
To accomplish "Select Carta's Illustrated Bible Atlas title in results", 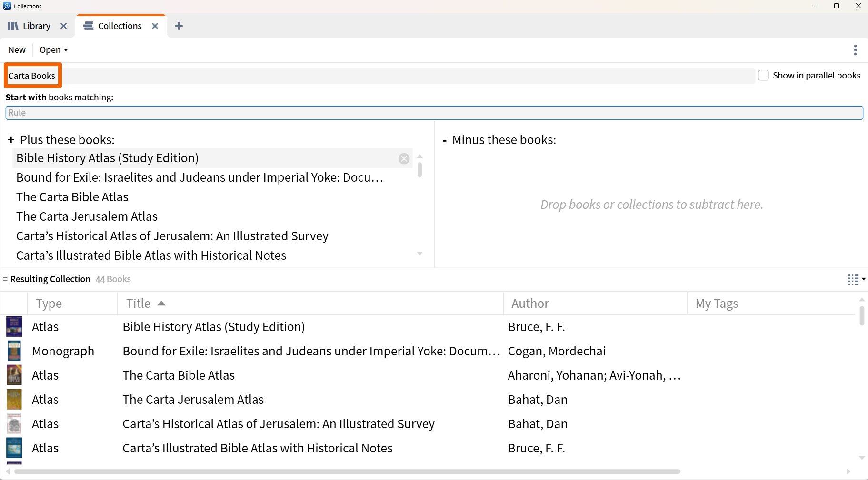I will (x=258, y=448).
